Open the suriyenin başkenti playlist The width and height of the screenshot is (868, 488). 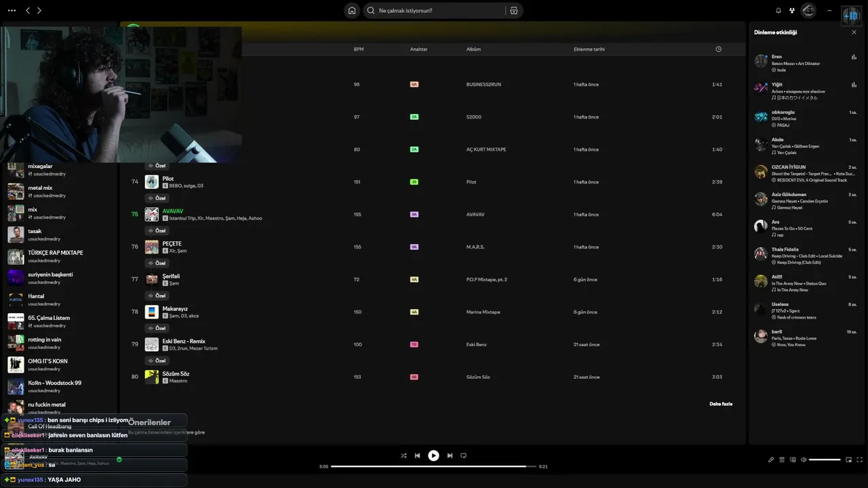click(60, 278)
